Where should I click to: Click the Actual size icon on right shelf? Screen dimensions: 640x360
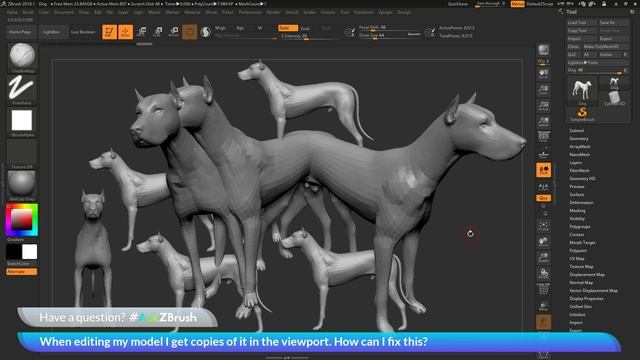[x=543, y=106]
